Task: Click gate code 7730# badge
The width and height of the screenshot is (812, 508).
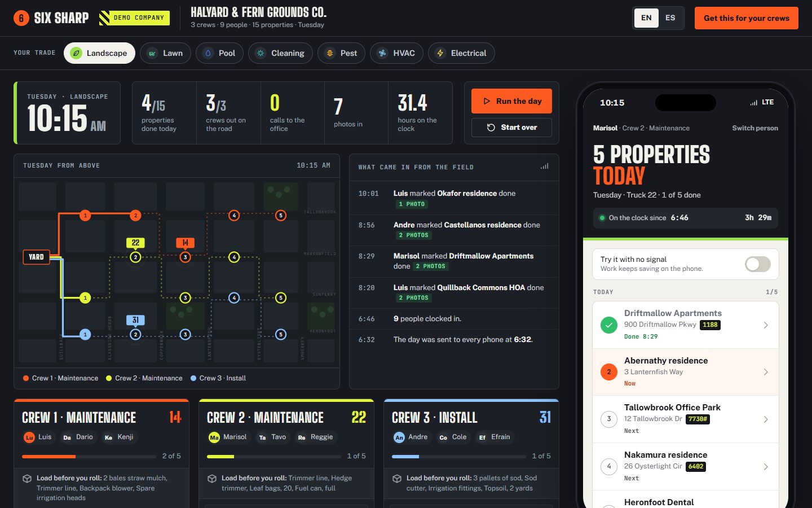Action: (698, 419)
